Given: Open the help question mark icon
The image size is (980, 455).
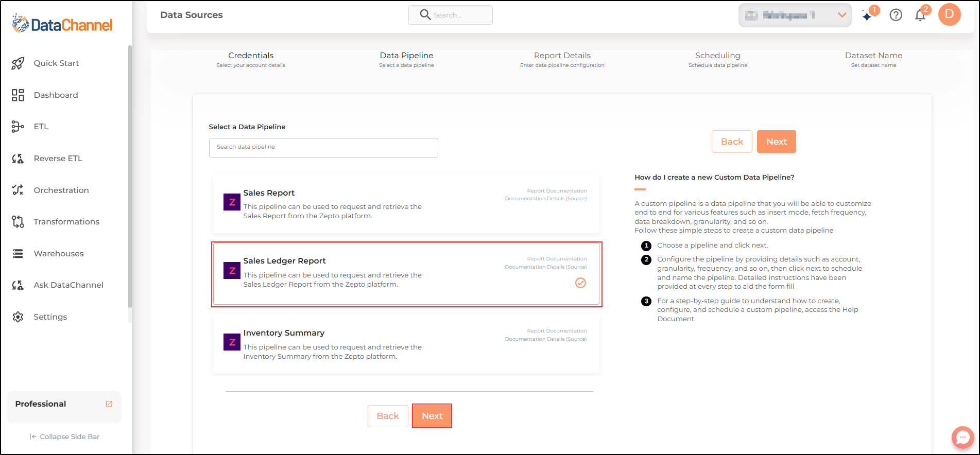Looking at the screenshot, I should click(x=896, y=15).
